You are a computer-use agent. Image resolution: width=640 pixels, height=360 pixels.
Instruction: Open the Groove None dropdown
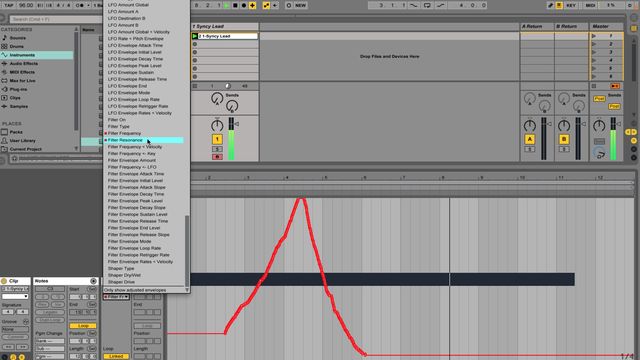(x=15, y=329)
